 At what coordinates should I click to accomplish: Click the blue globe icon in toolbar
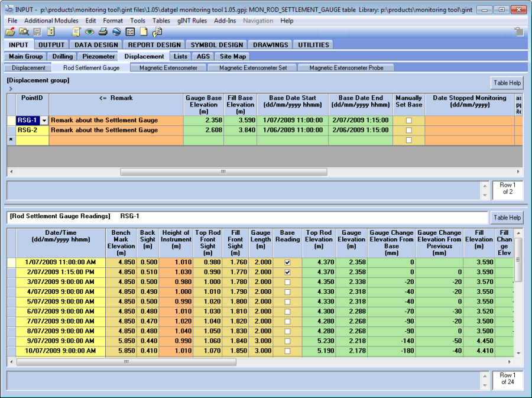point(116,32)
